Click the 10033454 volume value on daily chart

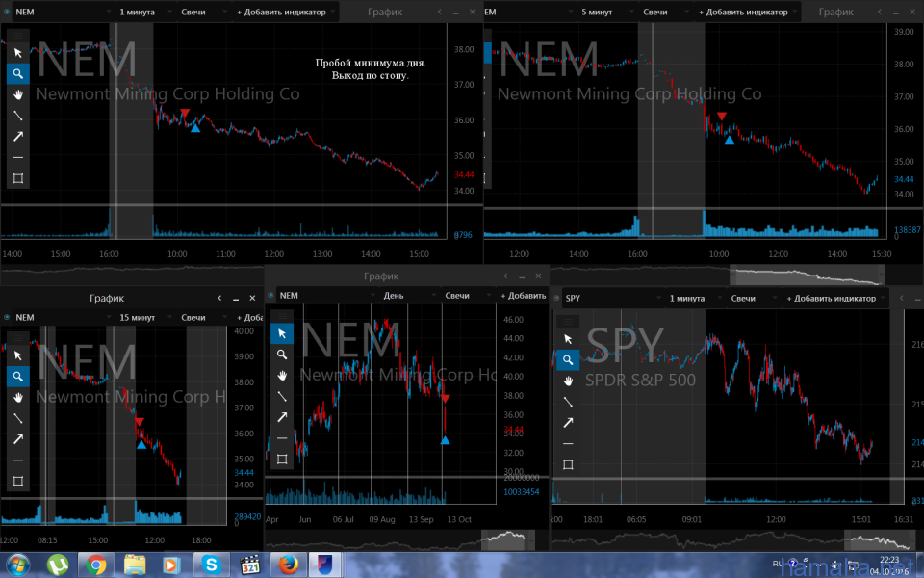coord(522,492)
